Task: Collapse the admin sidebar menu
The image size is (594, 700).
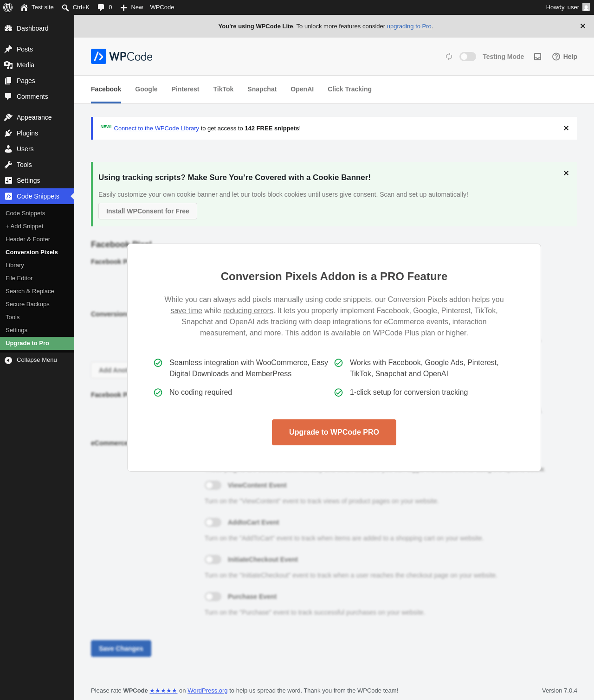Action: coord(37,360)
